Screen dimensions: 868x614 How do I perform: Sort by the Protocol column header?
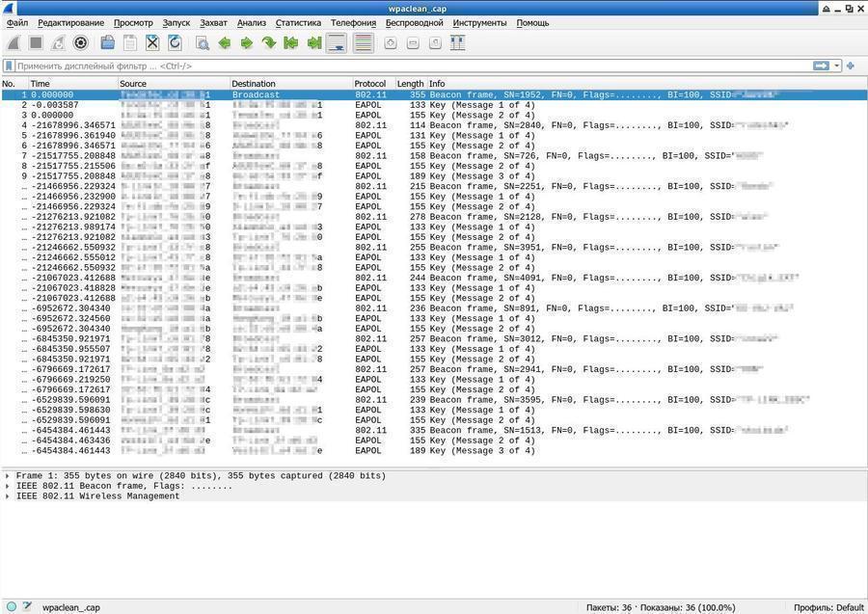373,84
